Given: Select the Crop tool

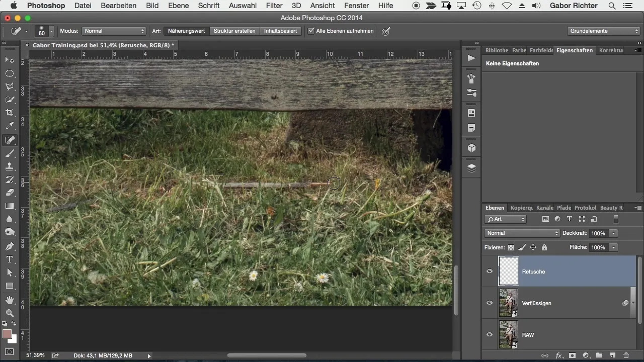Looking at the screenshot, I should coord(10,113).
